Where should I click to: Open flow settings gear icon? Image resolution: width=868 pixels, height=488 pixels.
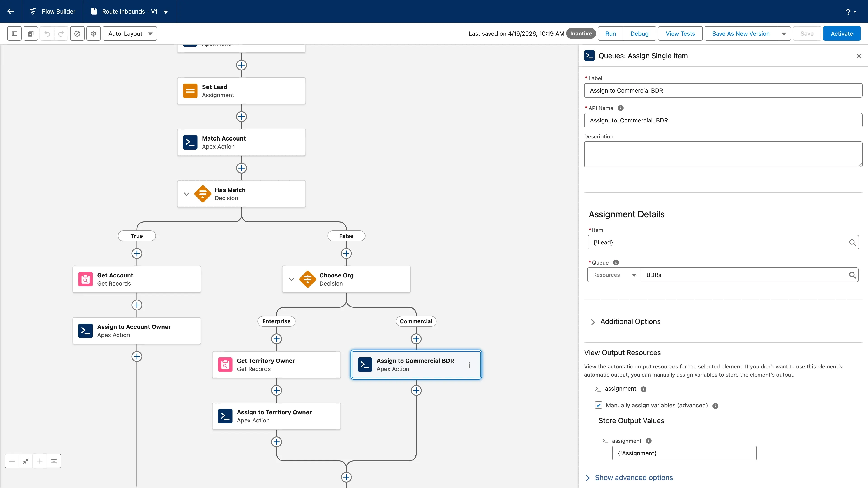point(94,34)
